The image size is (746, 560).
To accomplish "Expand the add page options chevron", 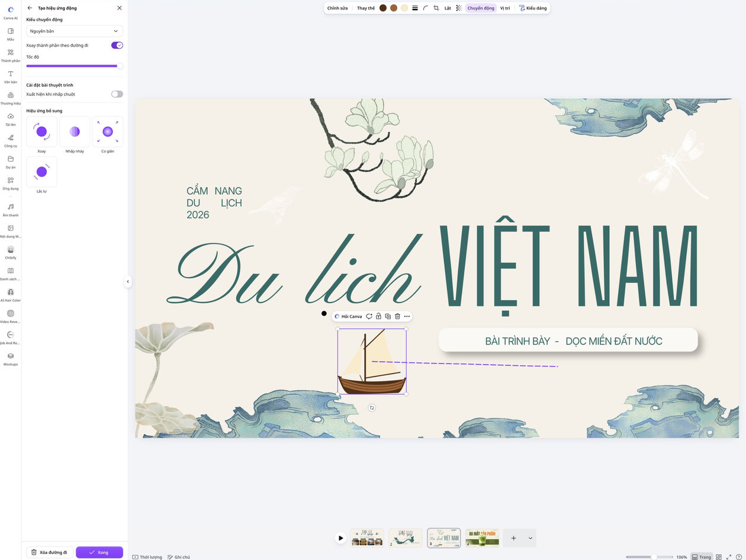I will pyautogui.click(x=530, y=538).
